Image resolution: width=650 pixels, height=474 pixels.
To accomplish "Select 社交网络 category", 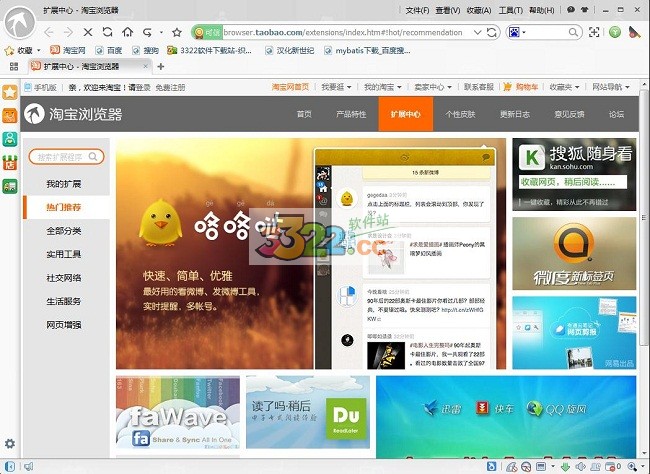I will pos(66,277).
